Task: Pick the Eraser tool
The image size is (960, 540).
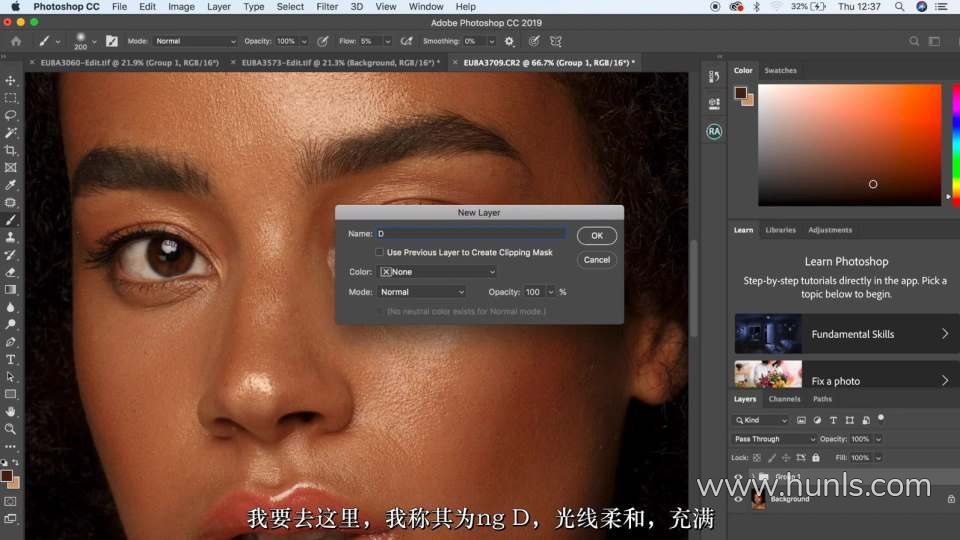Action: tap(11, 272)
